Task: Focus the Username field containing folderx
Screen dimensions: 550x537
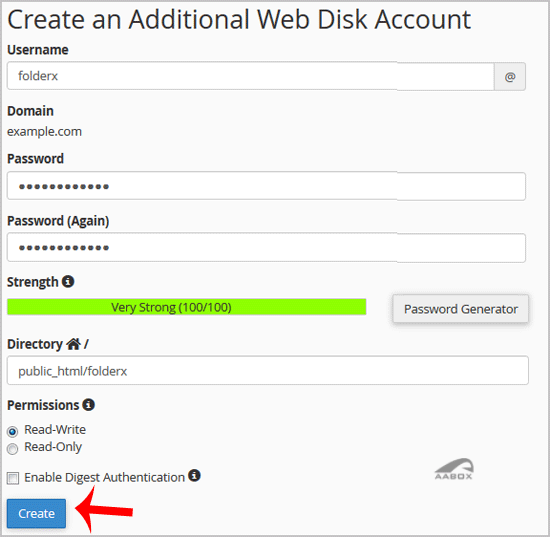Action: [250, 76]
